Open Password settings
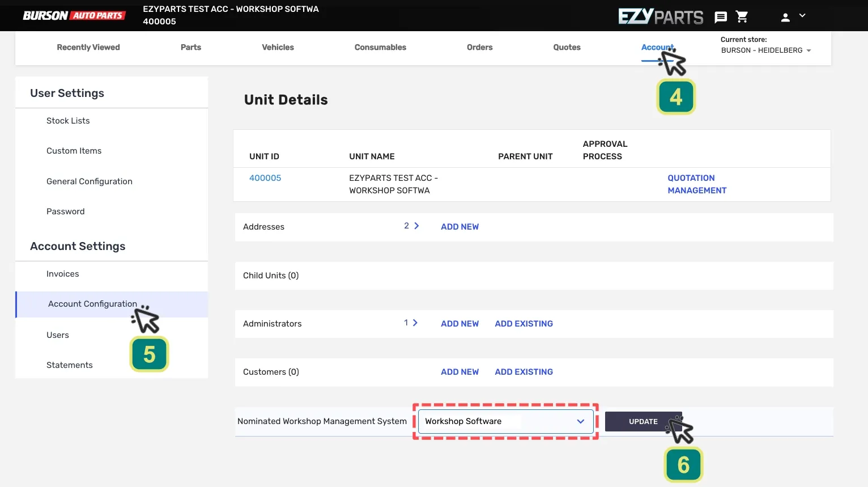868x487 pixels. (x=65, y=211)
